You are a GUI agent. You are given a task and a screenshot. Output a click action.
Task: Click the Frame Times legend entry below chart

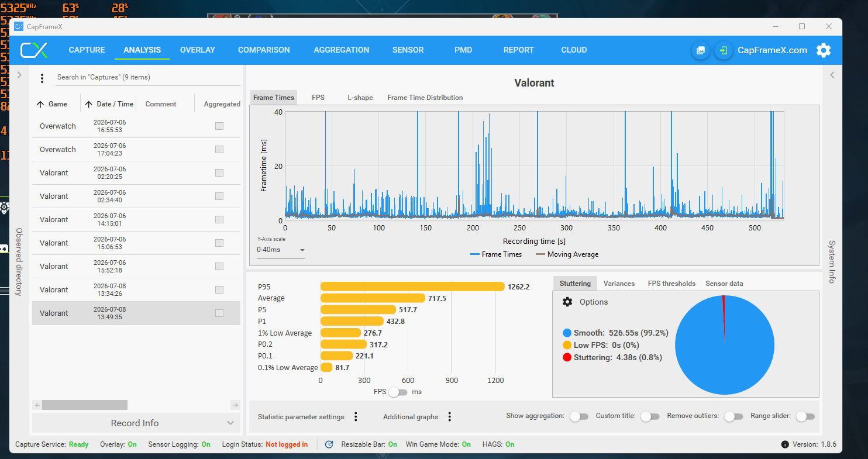pyautogui.click(x=495, y=254)
